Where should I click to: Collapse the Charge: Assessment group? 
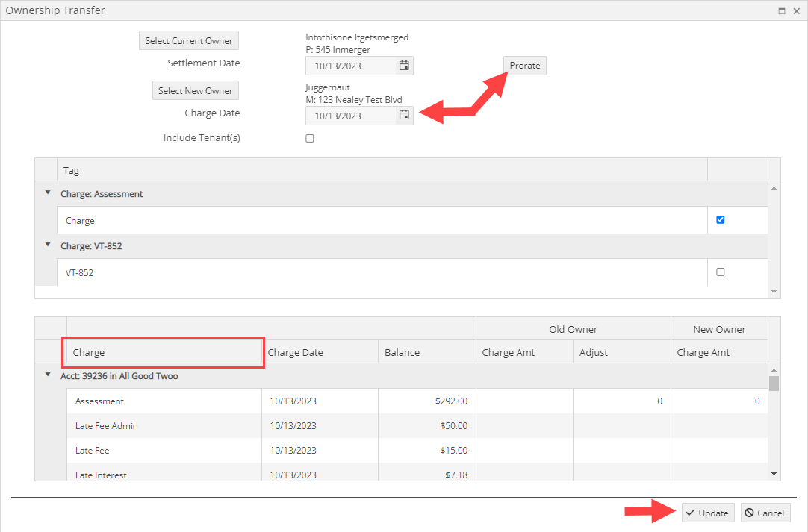[x=47, y=193]
